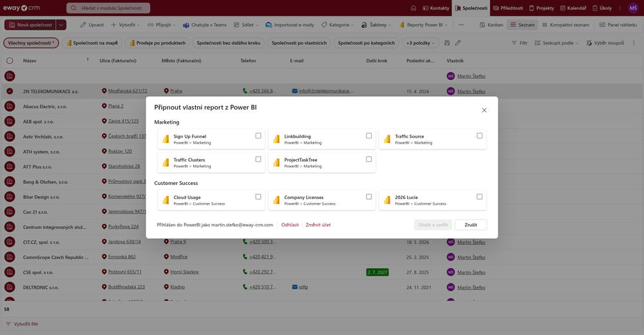The height and width of the screenshot is (335, 644).
Task: Open the Projekty module tab
Action: pyautogui.click(x=542, y=8)
